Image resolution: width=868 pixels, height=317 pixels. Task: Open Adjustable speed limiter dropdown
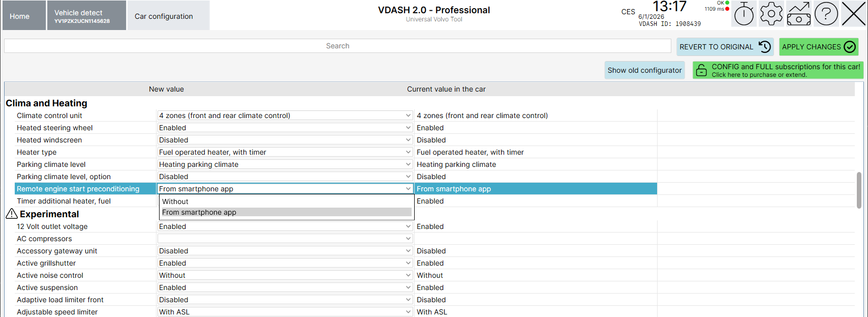[285, 312]
